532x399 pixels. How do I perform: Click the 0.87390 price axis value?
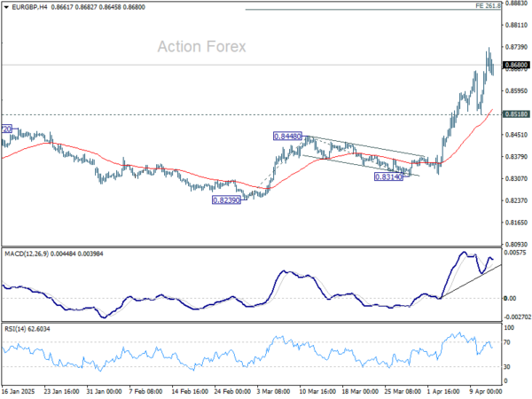pos(516,47)
